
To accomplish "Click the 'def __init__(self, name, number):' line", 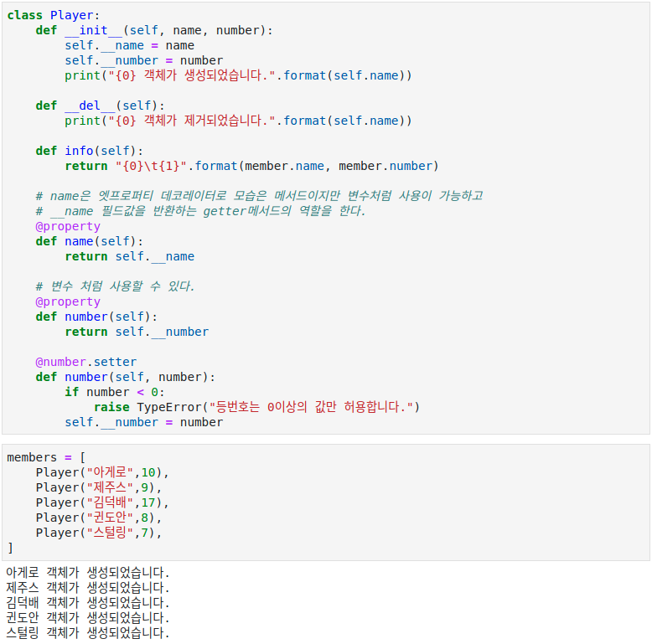I will click(x=154, y=30).
